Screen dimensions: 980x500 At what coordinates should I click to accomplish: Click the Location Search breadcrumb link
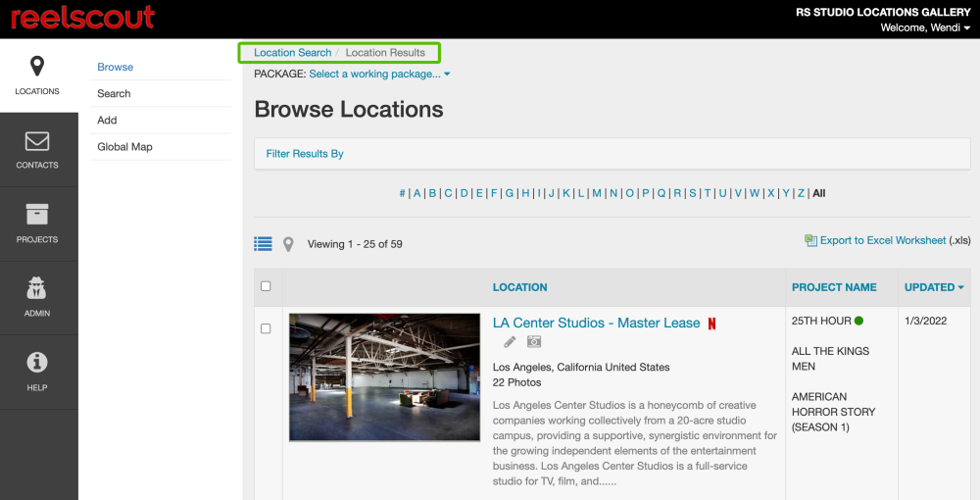292,53
